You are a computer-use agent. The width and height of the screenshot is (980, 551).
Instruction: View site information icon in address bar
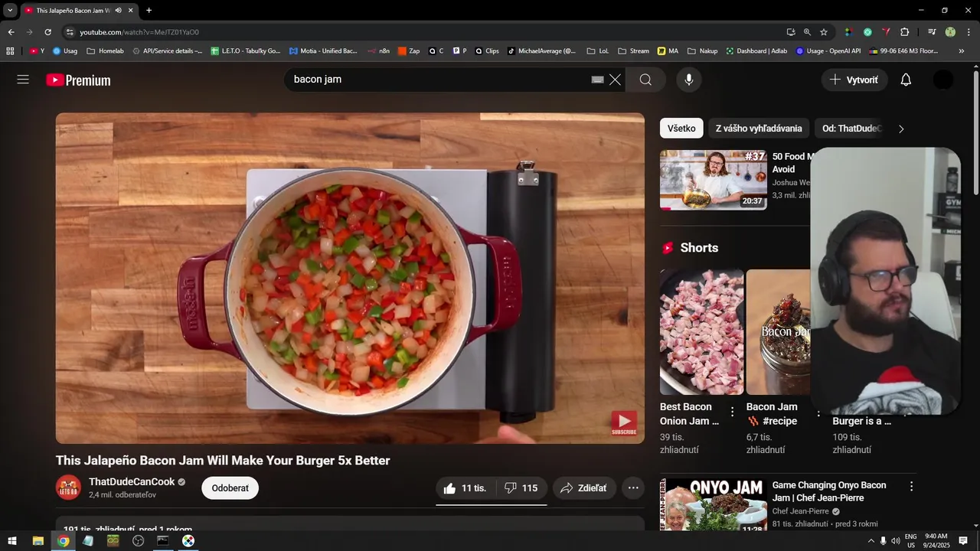pyautogui.click(x=70, y=32)
